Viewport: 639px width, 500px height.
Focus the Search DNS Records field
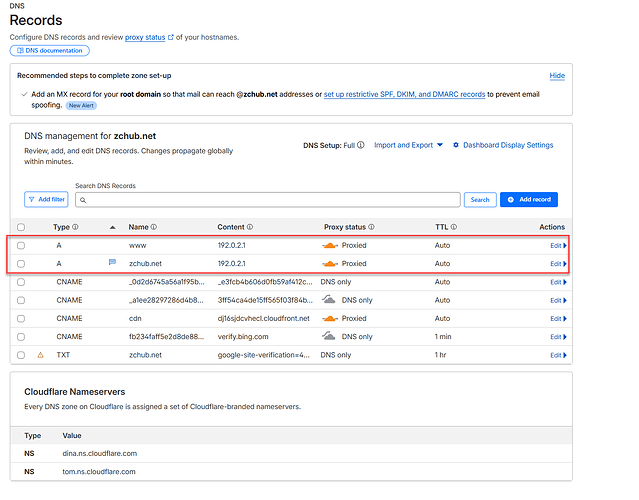click(x=268, y=200)
